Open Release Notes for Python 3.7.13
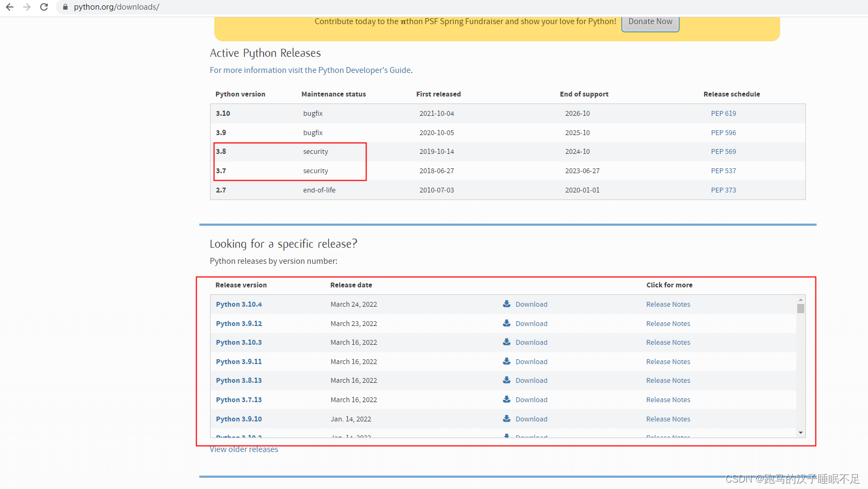Viewport: 868px width, 489px height. [x=668, y=400]
